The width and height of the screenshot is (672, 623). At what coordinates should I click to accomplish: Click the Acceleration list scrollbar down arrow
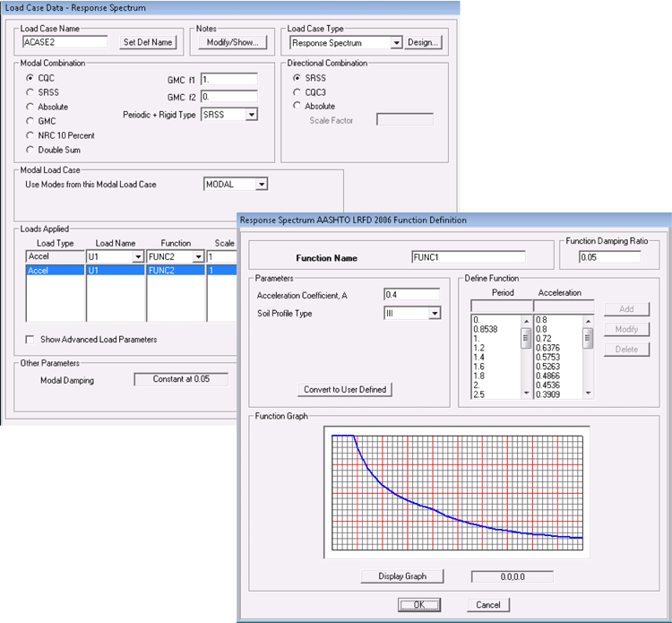click(588, 393)
